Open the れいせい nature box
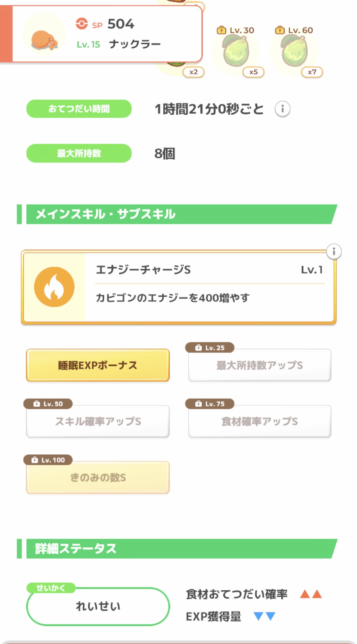Image resolution: width=357 pixels, height=644 pixels. [x=98, y=606]
